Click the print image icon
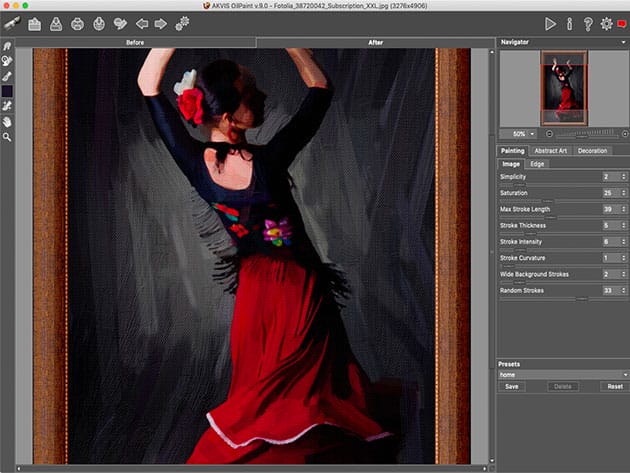The width and height of the screenshot is (630, 473). [78, 23]
